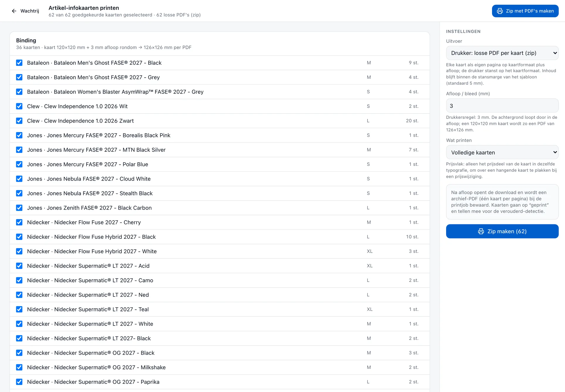Click size XL for Supermatic LT Acid
Screen dimensions: 565x392
tap(370, 266)
